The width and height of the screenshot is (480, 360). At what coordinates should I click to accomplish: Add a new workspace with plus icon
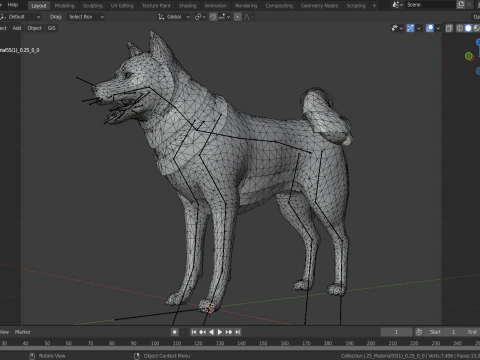click(x=374, y=5)
